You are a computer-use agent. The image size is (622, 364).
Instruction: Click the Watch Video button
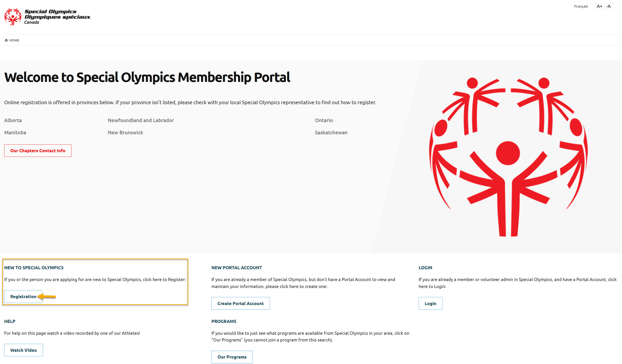[x=23, y=350]
